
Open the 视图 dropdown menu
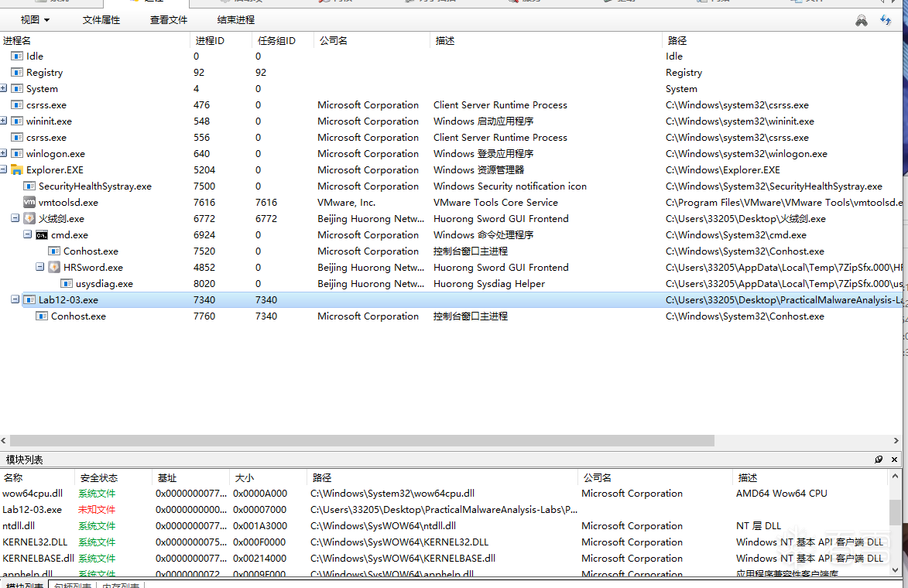pos(35,19)
